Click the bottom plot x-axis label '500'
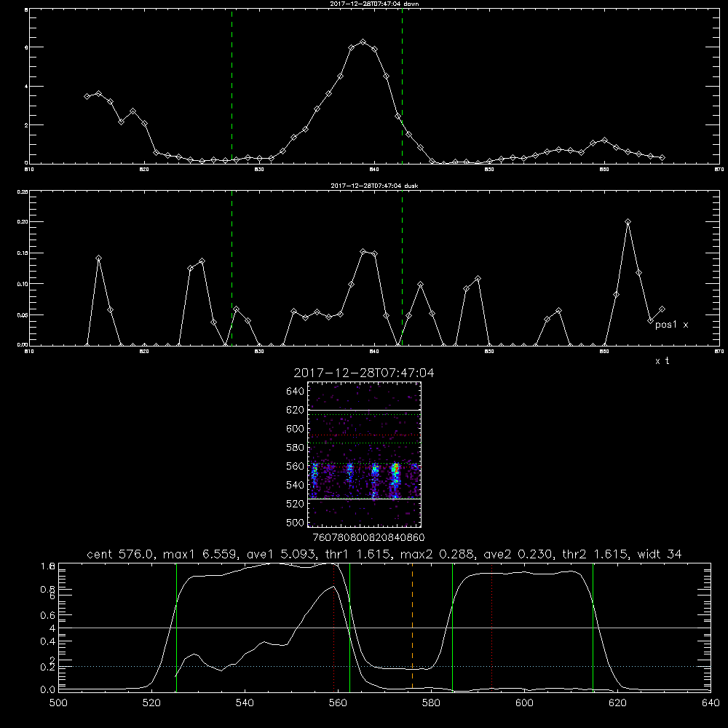The width and height of the screenshot is (728, 728). pyautogui.click(x=58, y=703)
